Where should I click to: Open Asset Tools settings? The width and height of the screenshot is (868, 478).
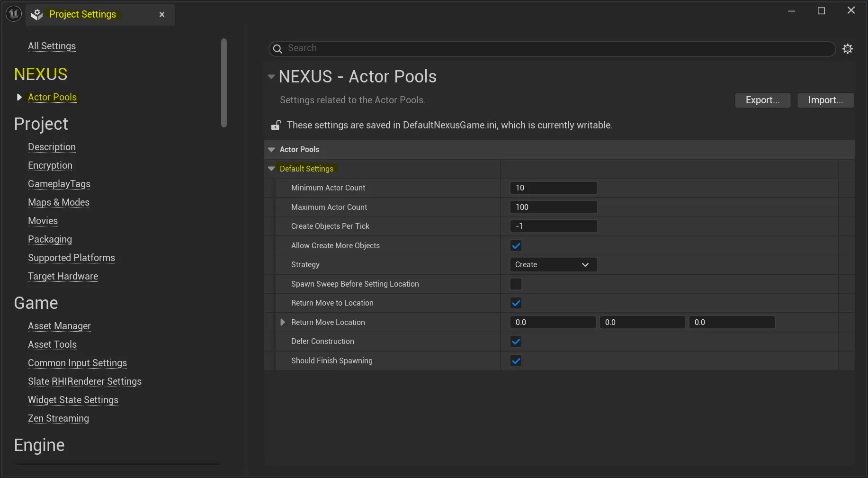(x=52, y=344)
